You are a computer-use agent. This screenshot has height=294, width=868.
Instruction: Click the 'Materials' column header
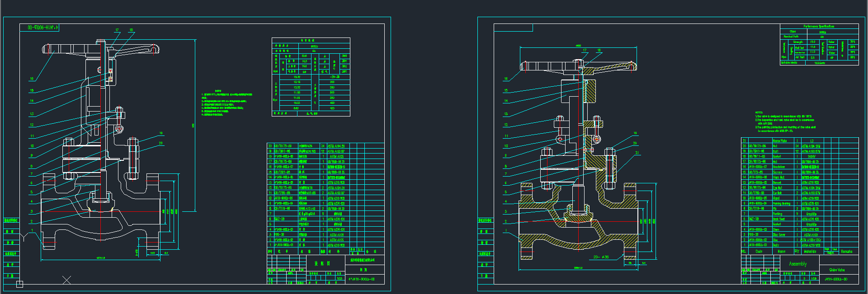[810, 252]
